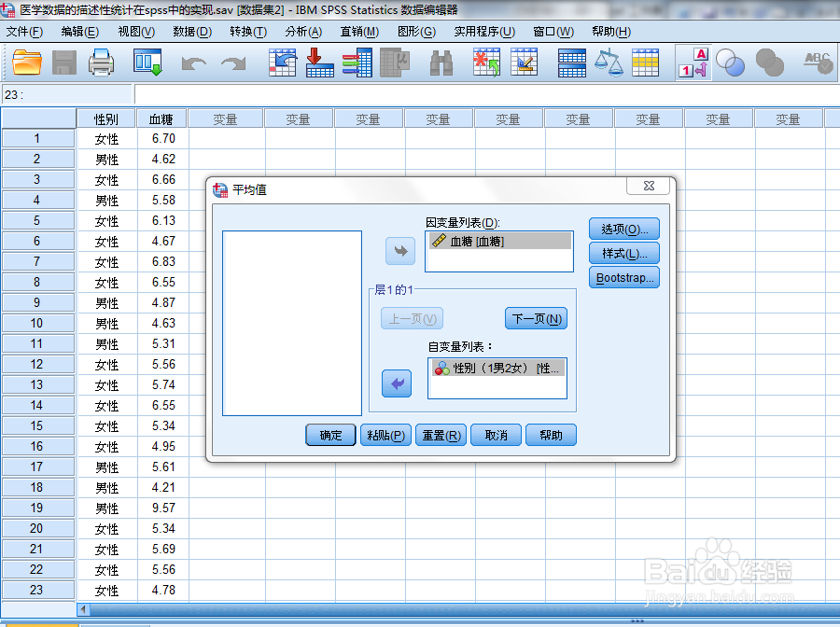Open the 窗口(W) menu
The image size is (840, 627).
click(553, 32)
